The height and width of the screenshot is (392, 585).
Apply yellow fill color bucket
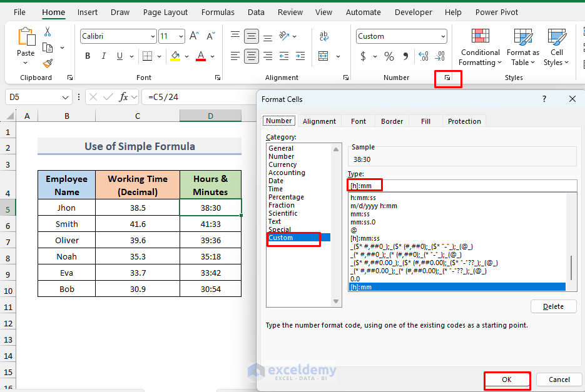pos(175,56)
